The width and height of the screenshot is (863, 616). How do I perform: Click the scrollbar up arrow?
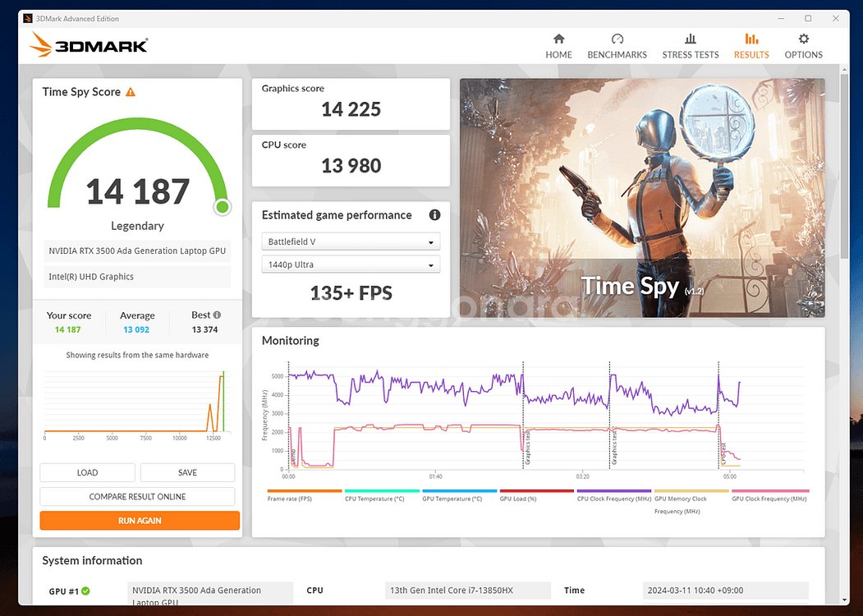point(845,69)
